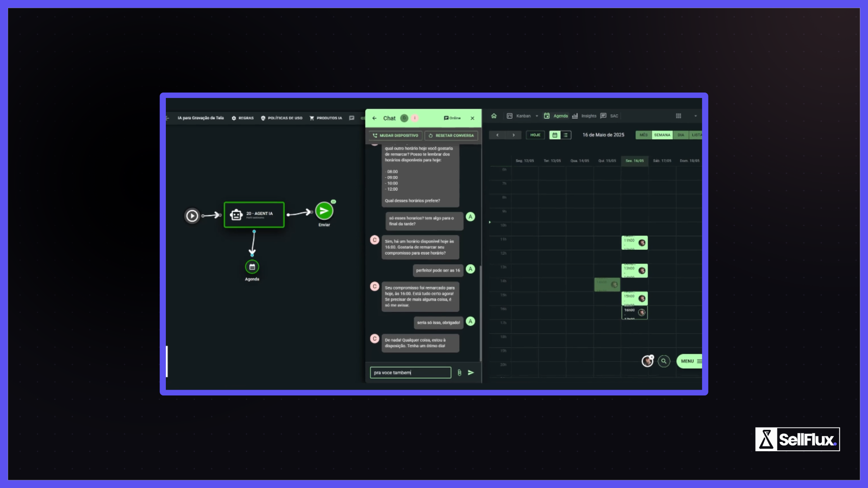Select the MÊS calendar view tab
868x488 pixels.
click(x=644, y=135)
